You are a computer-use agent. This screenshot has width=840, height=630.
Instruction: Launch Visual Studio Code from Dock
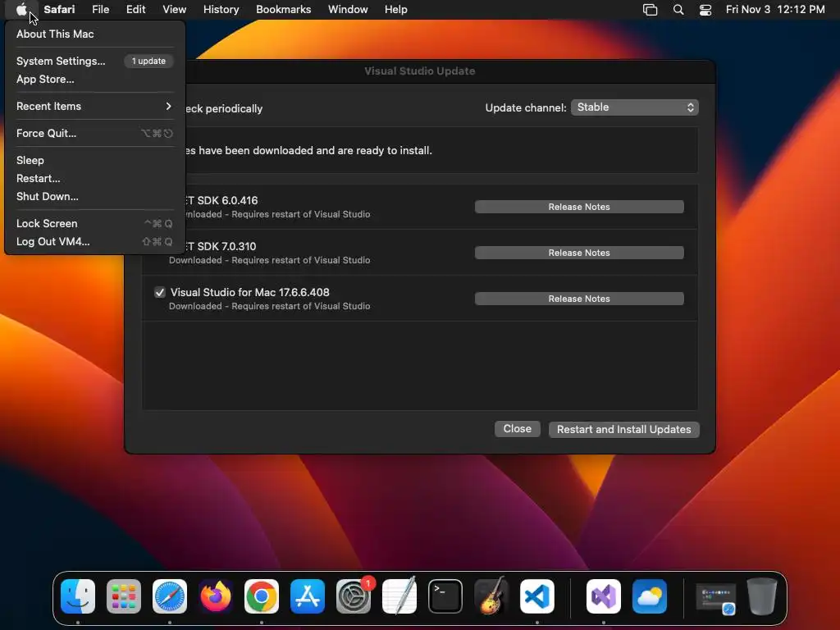[x=537, y=596]
